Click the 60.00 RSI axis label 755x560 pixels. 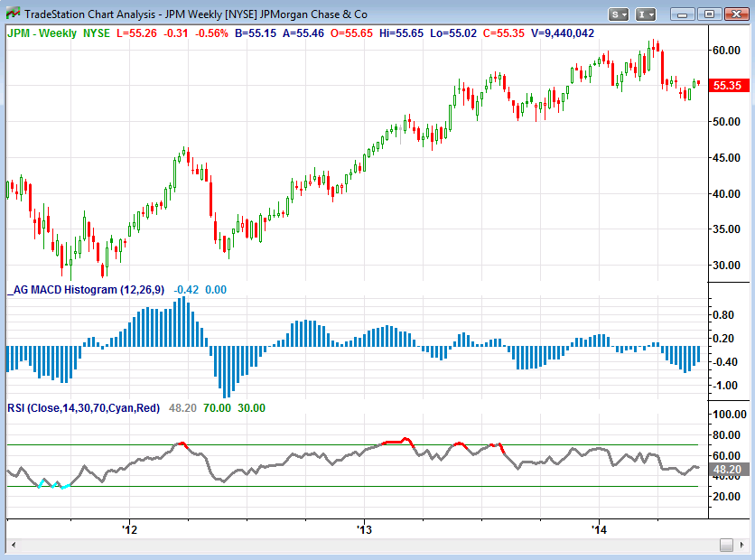(x=727, y=455)
